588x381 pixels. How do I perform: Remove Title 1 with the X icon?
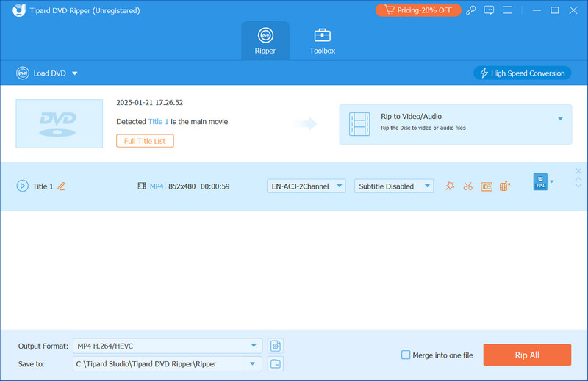click(x=578, y=171)
